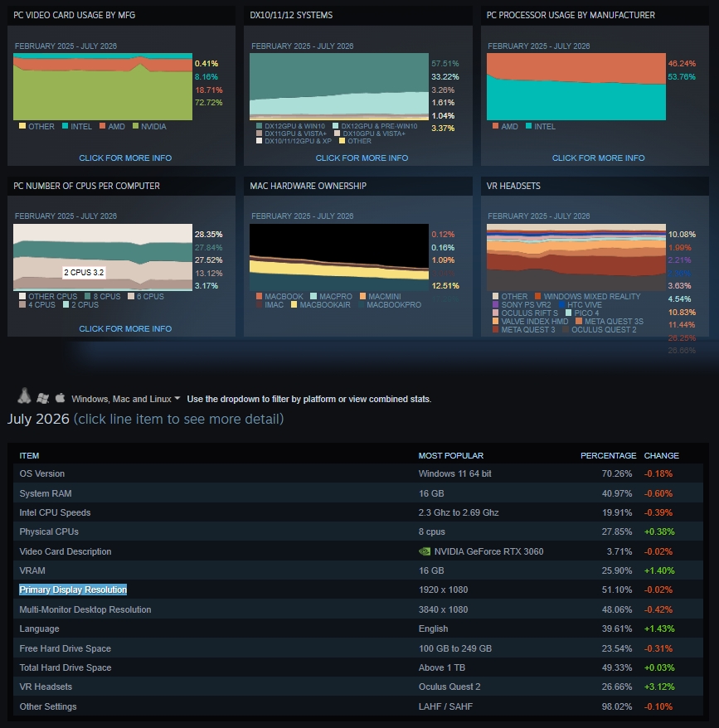
Task: Open more info for DX10/11/12 Systems
Action: 362,158
